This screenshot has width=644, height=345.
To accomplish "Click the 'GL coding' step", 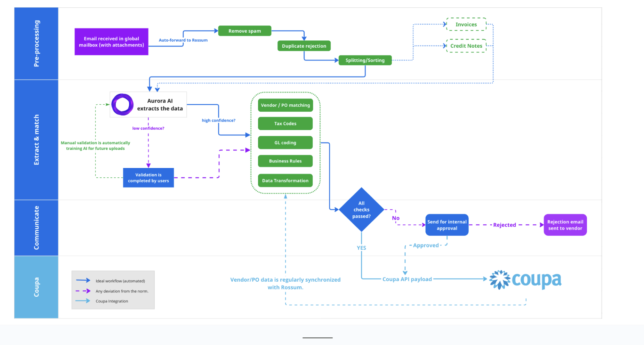I will point(285,143).
